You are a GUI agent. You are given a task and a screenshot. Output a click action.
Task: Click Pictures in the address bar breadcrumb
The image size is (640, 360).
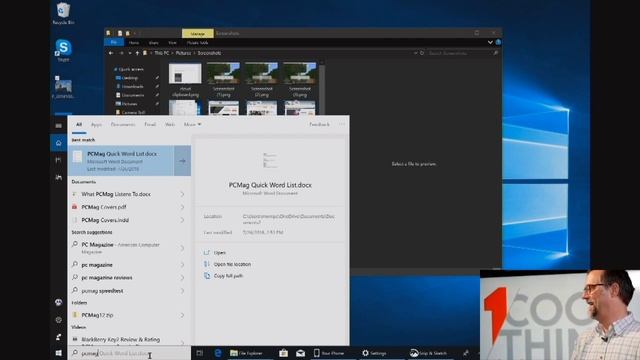click(x=183, y=53)
